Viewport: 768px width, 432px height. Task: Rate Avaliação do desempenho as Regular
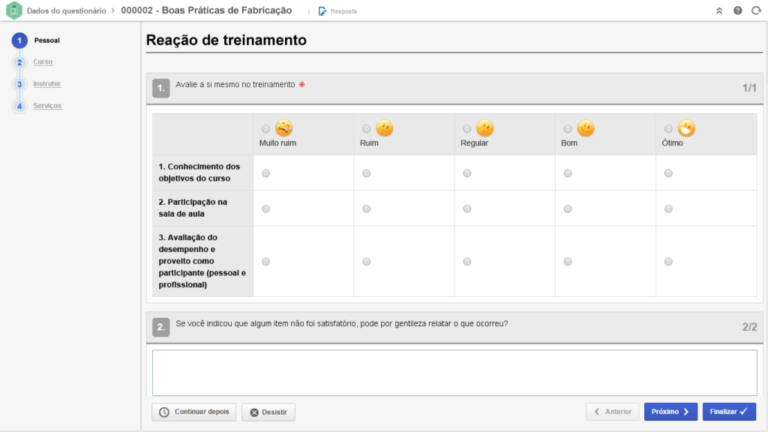(467, 261)
